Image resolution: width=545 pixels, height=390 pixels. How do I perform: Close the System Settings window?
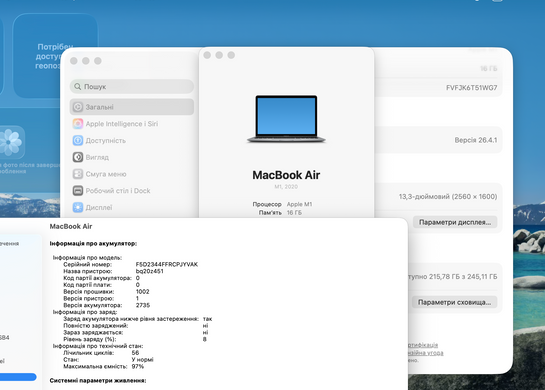(x=74, y=61)
